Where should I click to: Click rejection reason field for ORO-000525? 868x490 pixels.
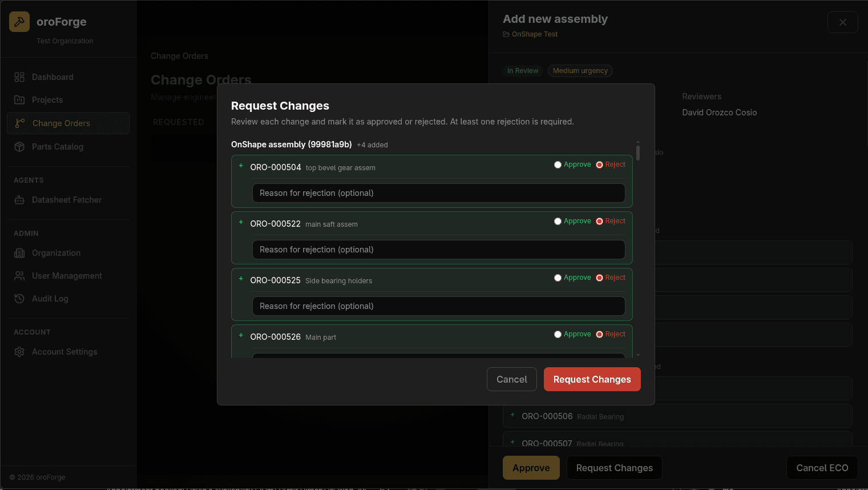pyautogui.click(x=439, y=306)
